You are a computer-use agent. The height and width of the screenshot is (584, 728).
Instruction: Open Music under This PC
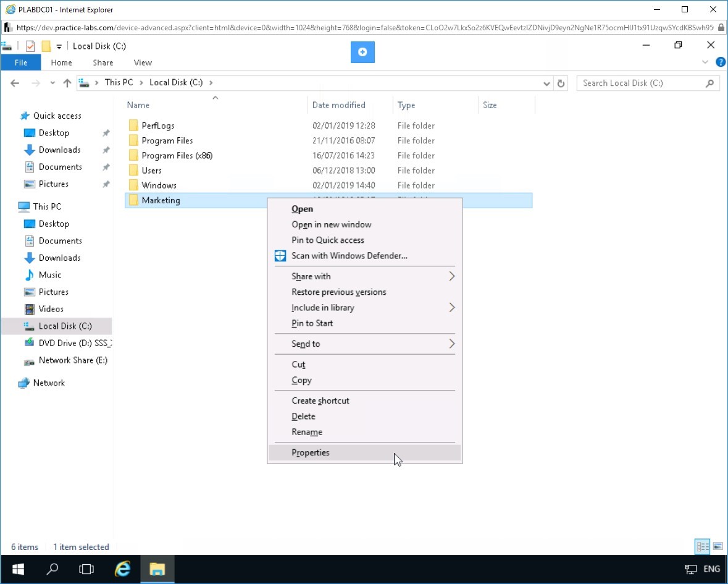pyautogui.click(x=49, y=275)
